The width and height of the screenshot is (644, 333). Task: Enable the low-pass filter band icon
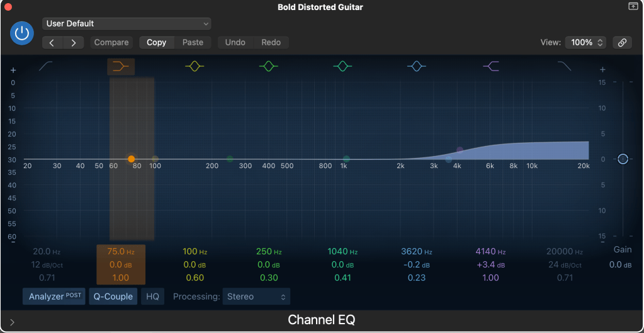[x=565, y=66]
